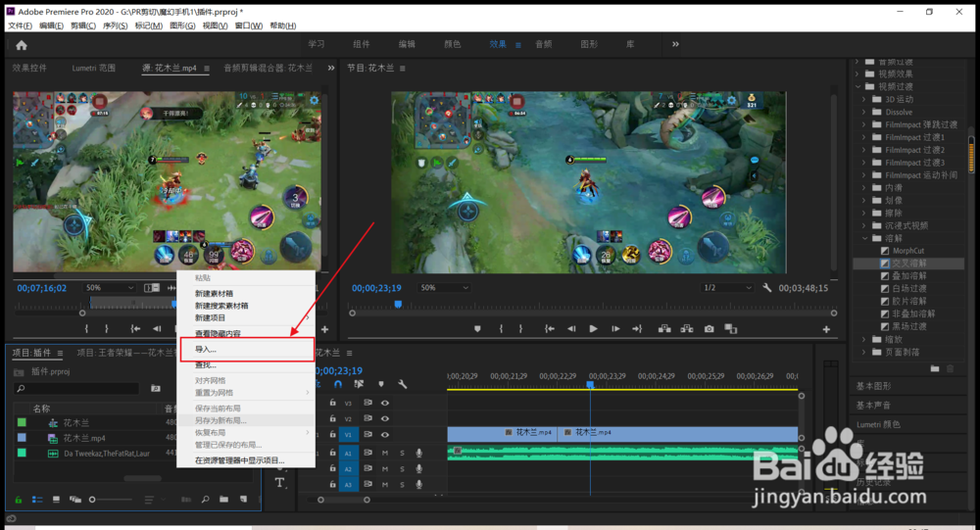Switch project panel to icon view
Screen dimensions: 980x530
pos(56,500)
